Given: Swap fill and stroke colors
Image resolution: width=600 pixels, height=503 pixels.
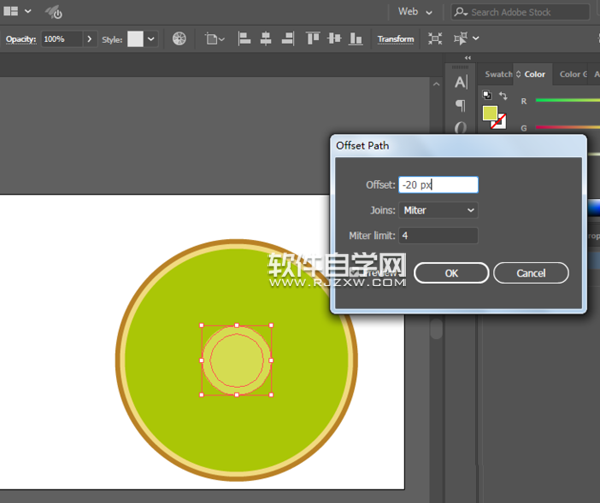Looking at the screenshot, I should pyautogui.click(x=503, y=96).
